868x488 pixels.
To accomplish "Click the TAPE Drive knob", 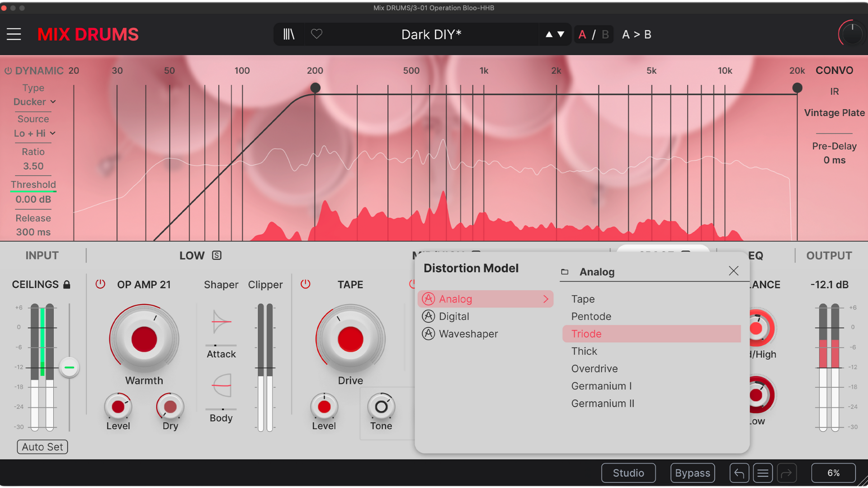I will 350,339.
